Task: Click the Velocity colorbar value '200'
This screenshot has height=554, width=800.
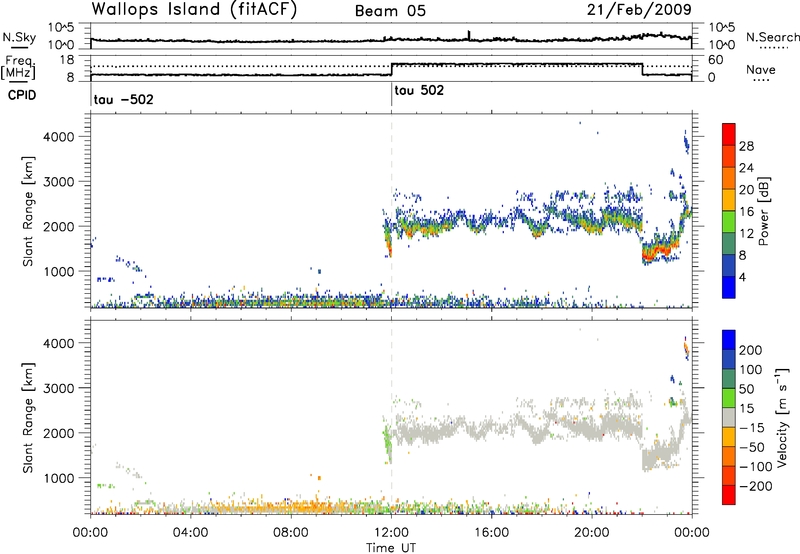Action: coord(751,350)
